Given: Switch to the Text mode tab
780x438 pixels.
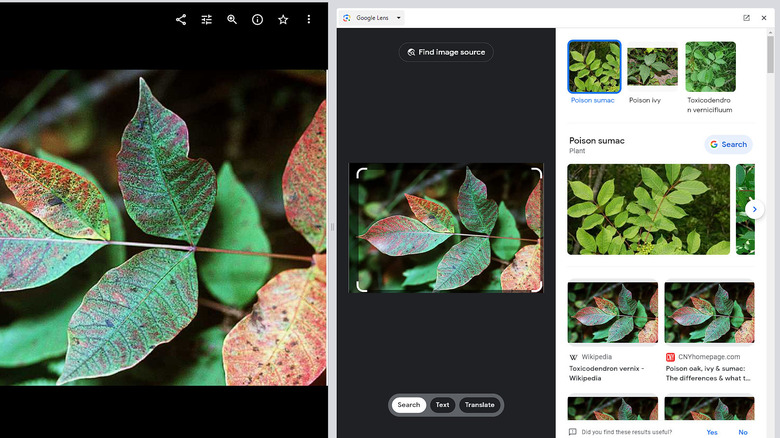Looking at the screenshot, I should click(442, 405).
